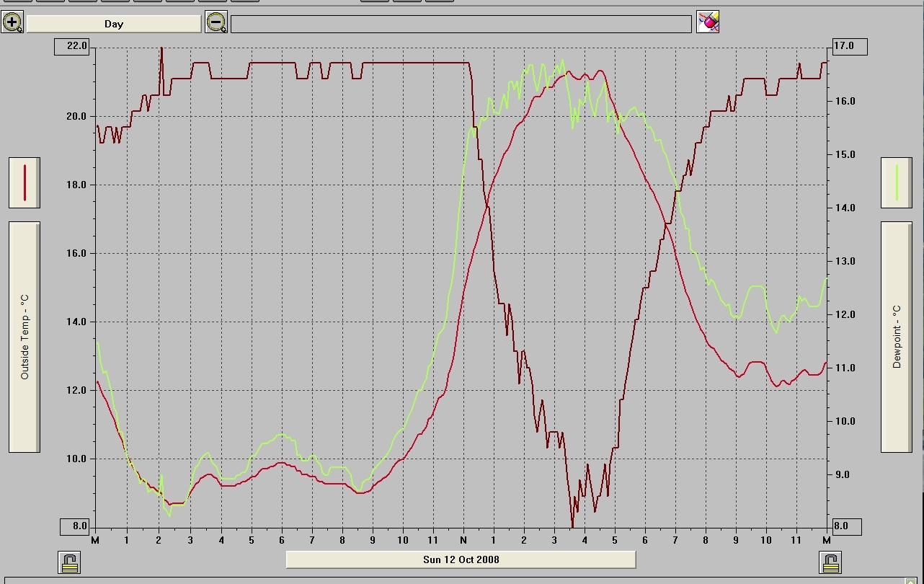Click the colored pin icon above the Dewpoint axis
Screen dimensions: 924x584
[708, 22]
